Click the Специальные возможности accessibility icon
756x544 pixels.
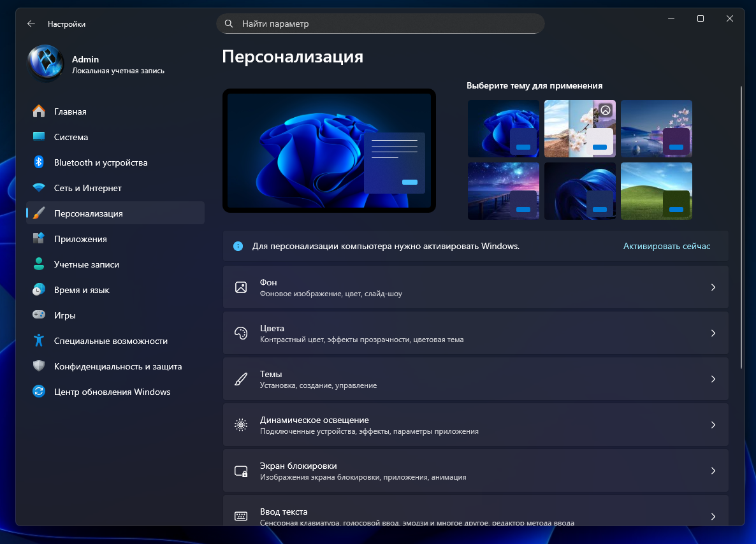pyautogui.click(x=39, y=341)
